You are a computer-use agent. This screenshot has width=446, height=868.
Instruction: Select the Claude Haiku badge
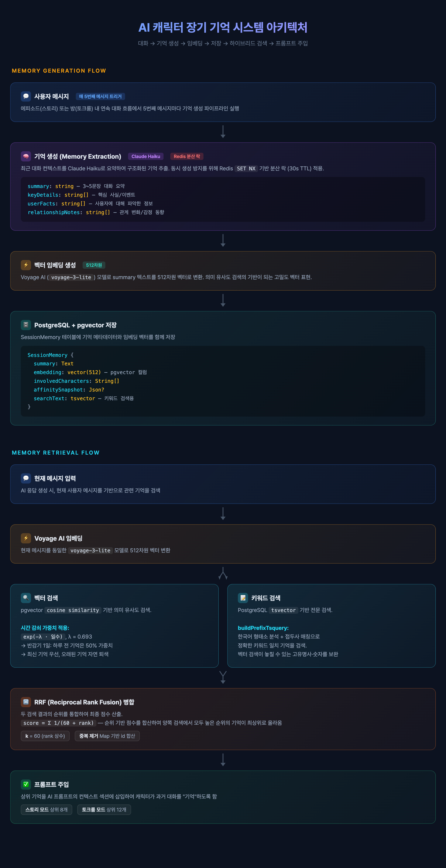tap(145, 156)
